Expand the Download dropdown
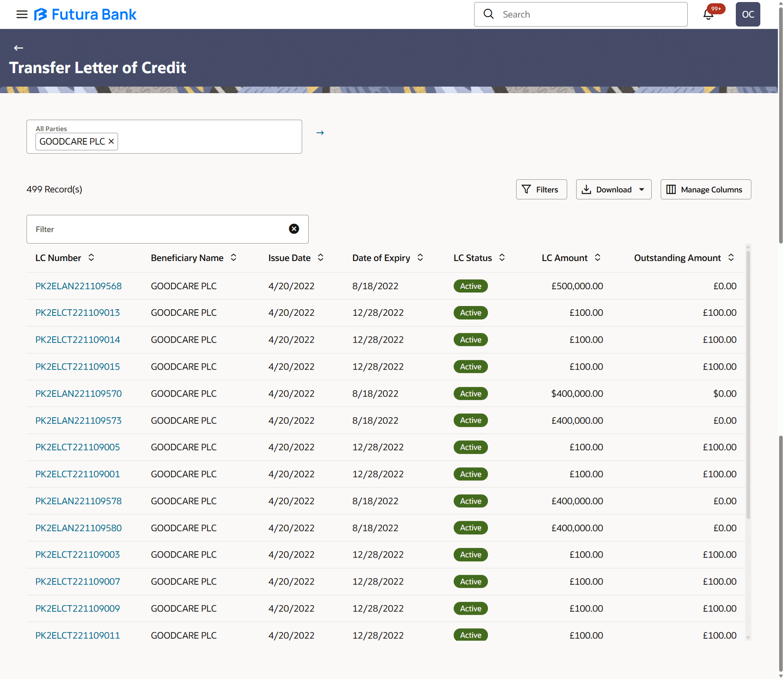This screenshot has width=784, height=679. pos(641,190)
